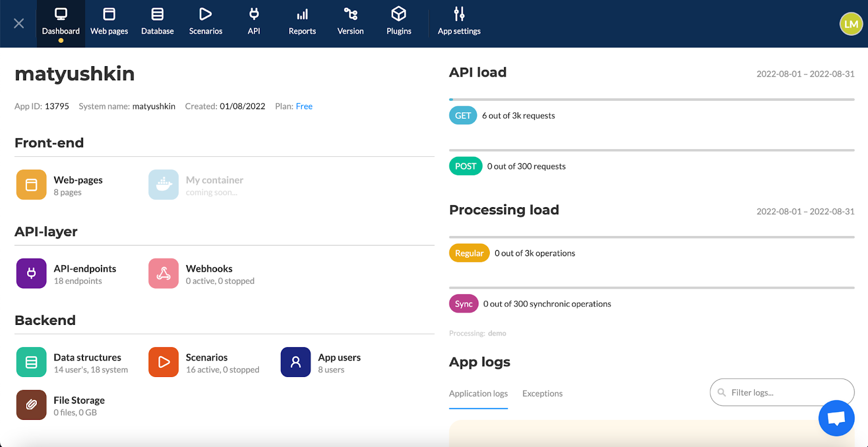Go to Reports in the top navigation
The width and height of the screenshot is (868, 447).
[302, 23]
